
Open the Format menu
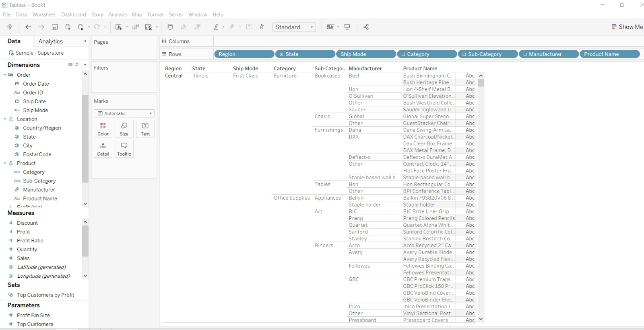coord(155,14)
